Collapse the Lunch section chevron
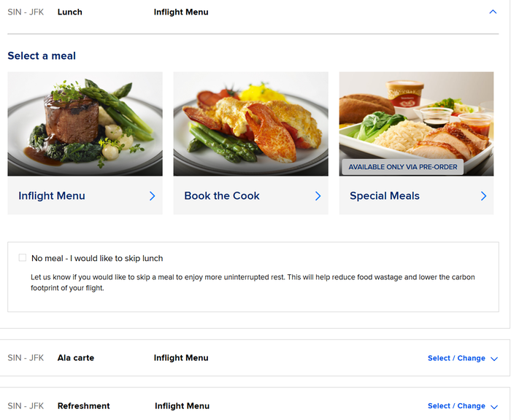This screenshot has height=420, width=511. pos(493,12)
